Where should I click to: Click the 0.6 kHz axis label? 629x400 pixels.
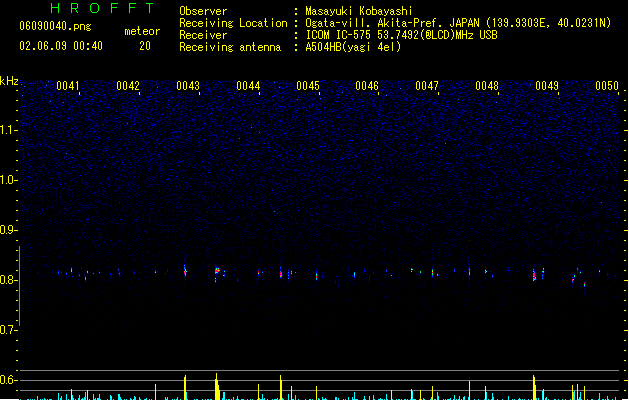click(9, 380)
